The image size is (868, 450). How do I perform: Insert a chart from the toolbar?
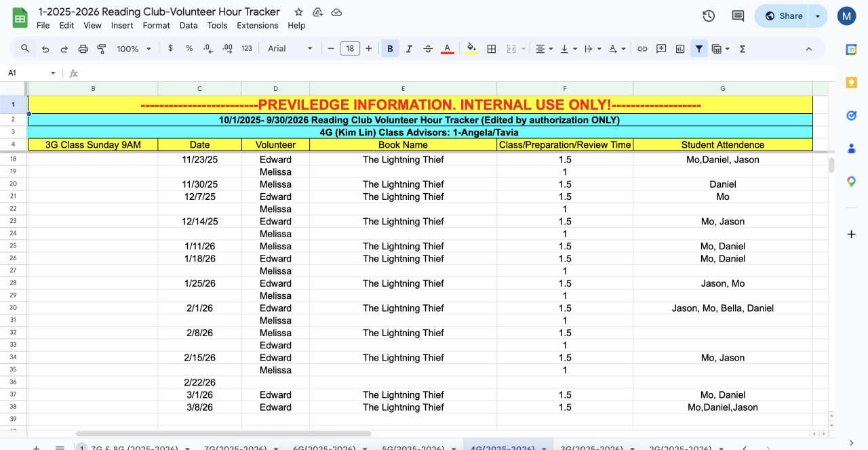tap(680, 49)
